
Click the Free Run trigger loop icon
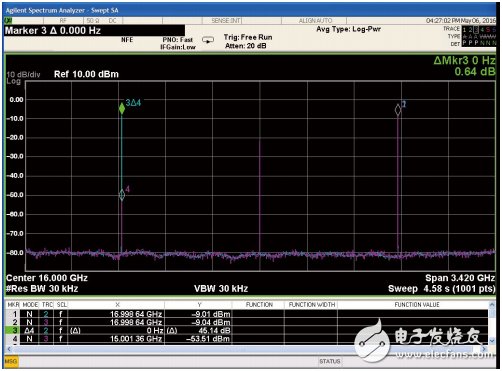click(208, 40)
